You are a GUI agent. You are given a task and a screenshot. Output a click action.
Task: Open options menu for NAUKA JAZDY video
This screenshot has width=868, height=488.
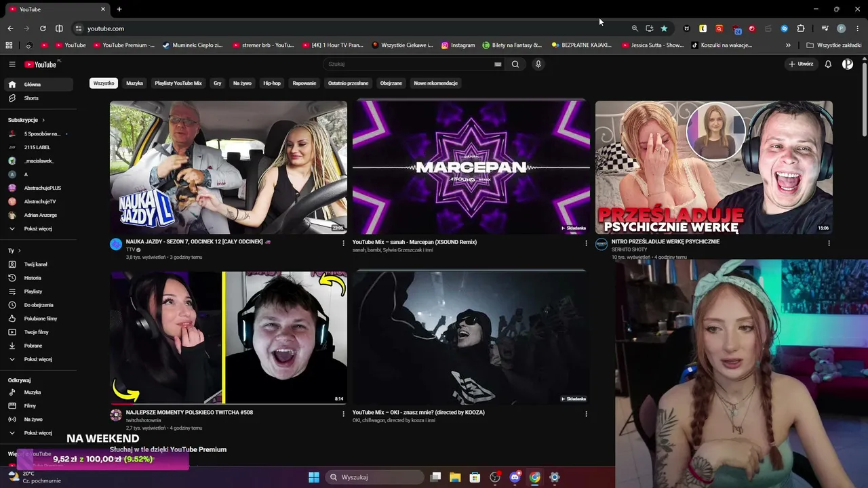click(x=343, y=243)
